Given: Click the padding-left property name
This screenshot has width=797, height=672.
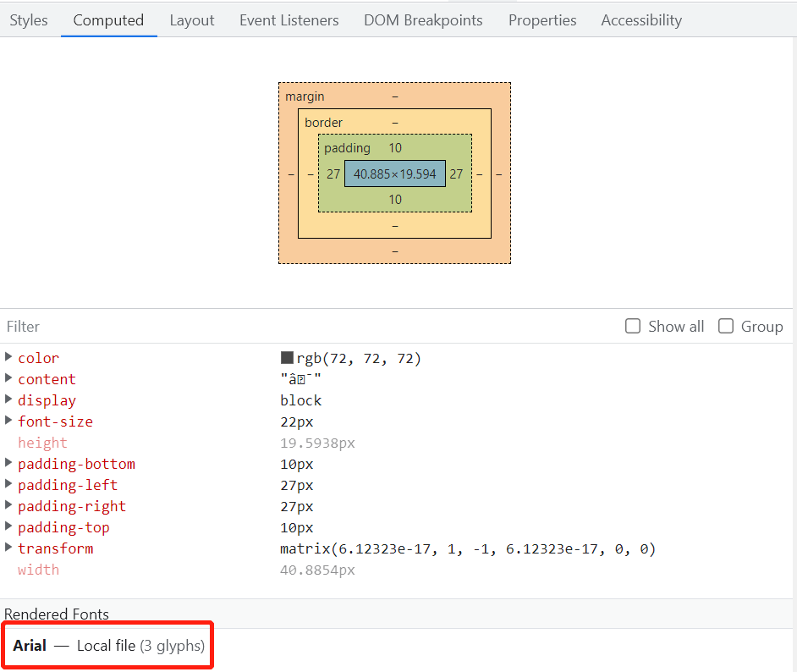Looking at the screenshot, I should tap(68, 485).
